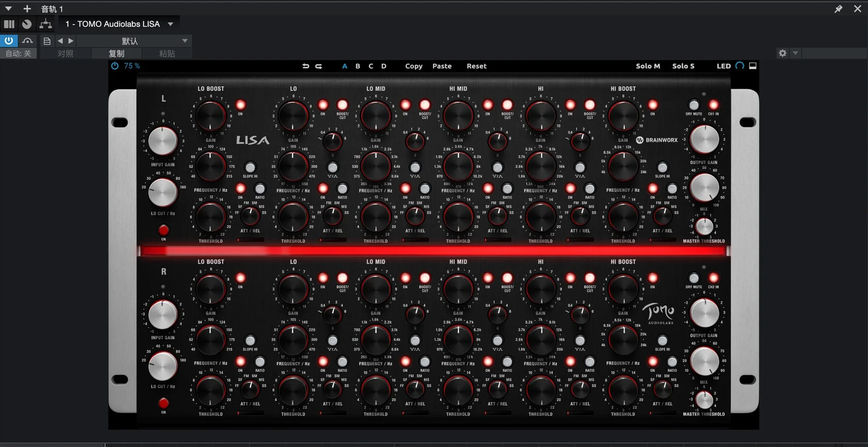Click the Reset button
The image size is (868, 447).
(476, 66)
